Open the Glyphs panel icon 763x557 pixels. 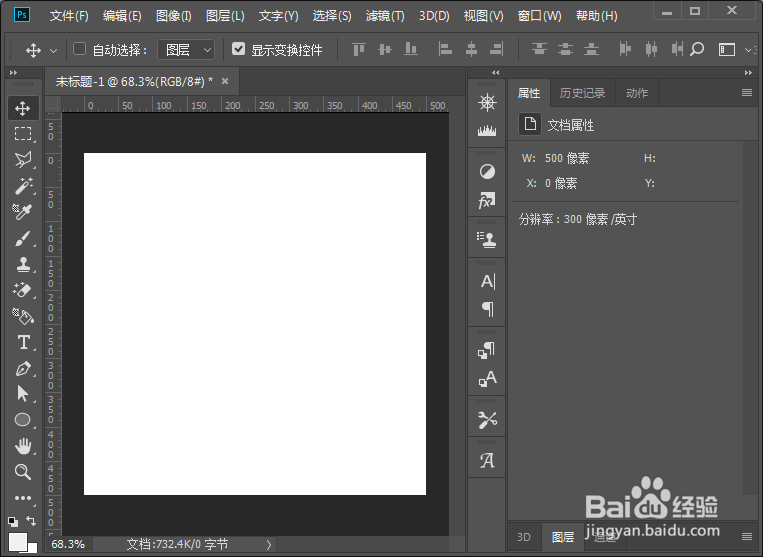tap(487, 460)
